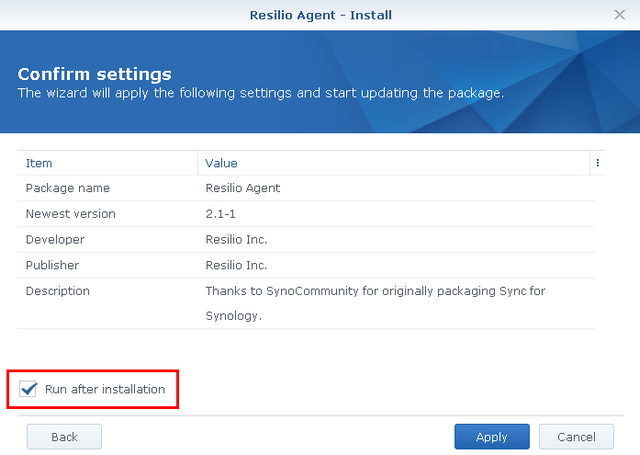Image resolution: width=640 pixels, height=455 pixels.
Task: Cancel the installation wizard
Action: point(576,437)
